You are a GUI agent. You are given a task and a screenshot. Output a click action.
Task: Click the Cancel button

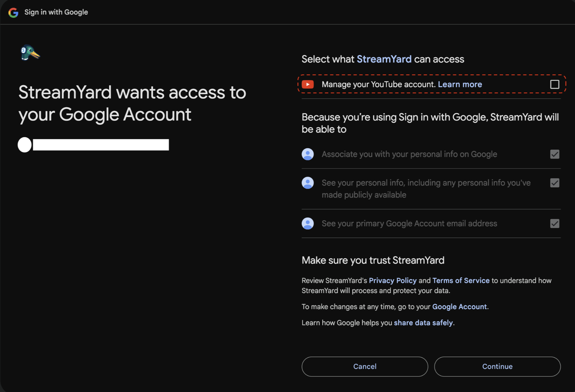coord(365,367)
